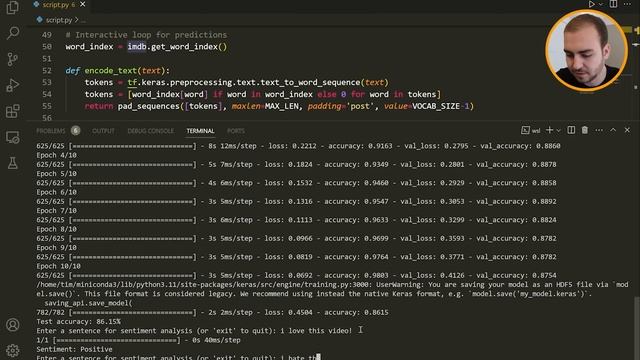Switch to the Debug Console tab

[151, 131]
